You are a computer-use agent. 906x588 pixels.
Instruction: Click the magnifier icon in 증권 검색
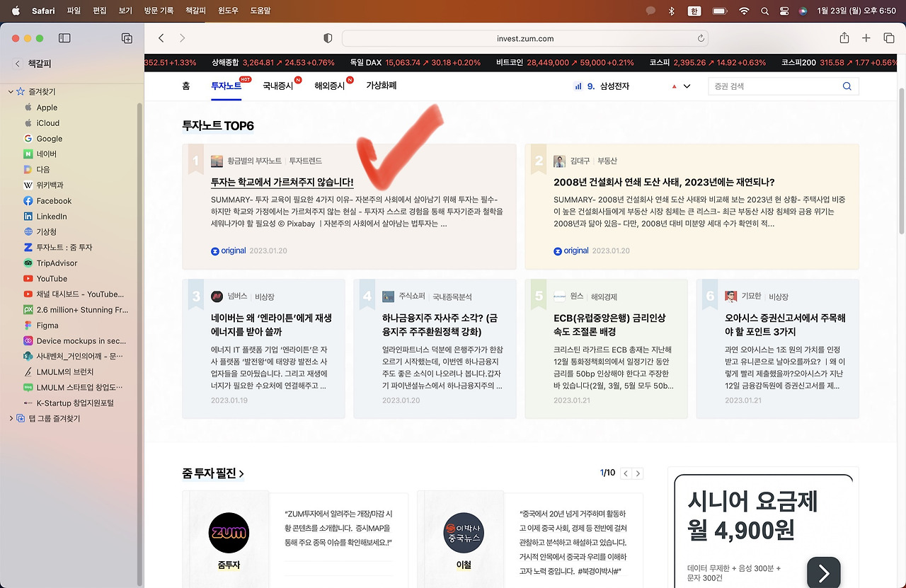[847, 86]
